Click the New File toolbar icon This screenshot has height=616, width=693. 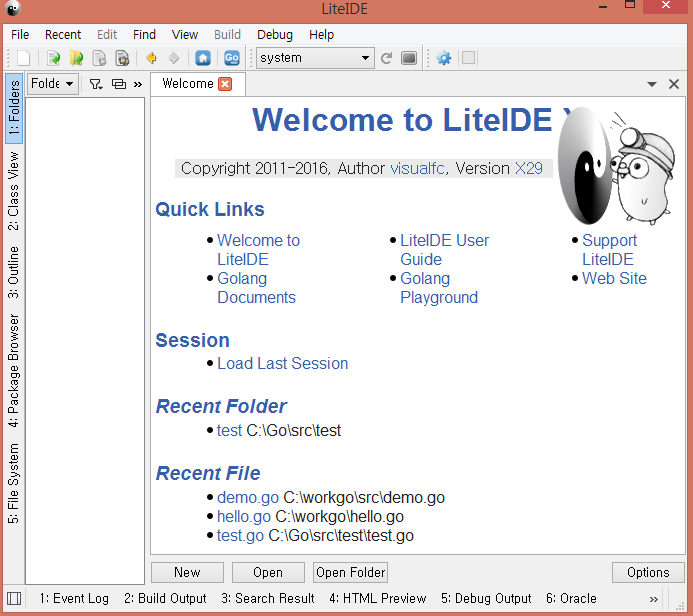(x=23, y=58)
